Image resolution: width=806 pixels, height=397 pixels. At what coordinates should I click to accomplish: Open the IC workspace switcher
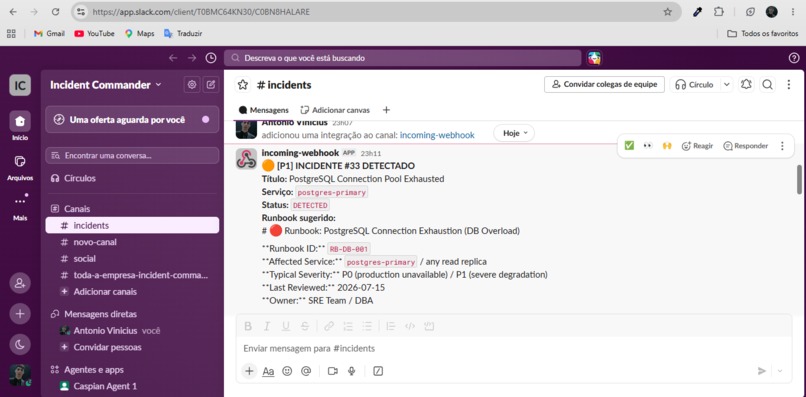coord(20,85)
